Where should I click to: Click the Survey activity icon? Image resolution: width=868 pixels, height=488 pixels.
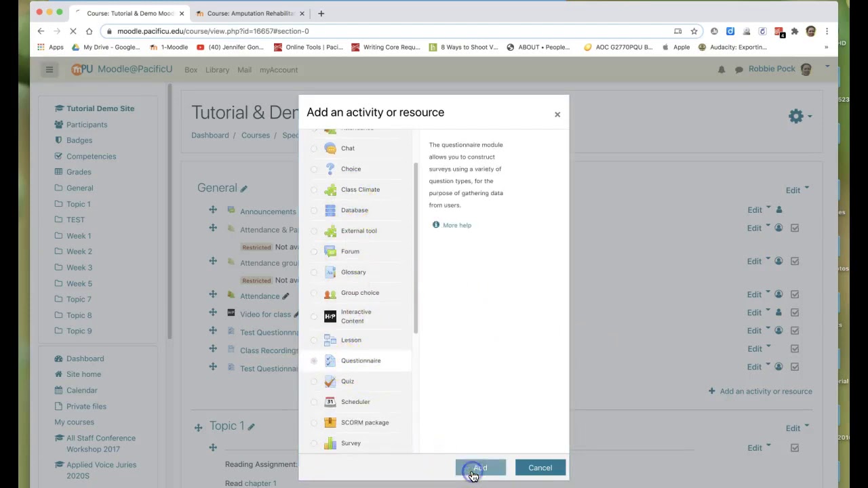point(330,443)
